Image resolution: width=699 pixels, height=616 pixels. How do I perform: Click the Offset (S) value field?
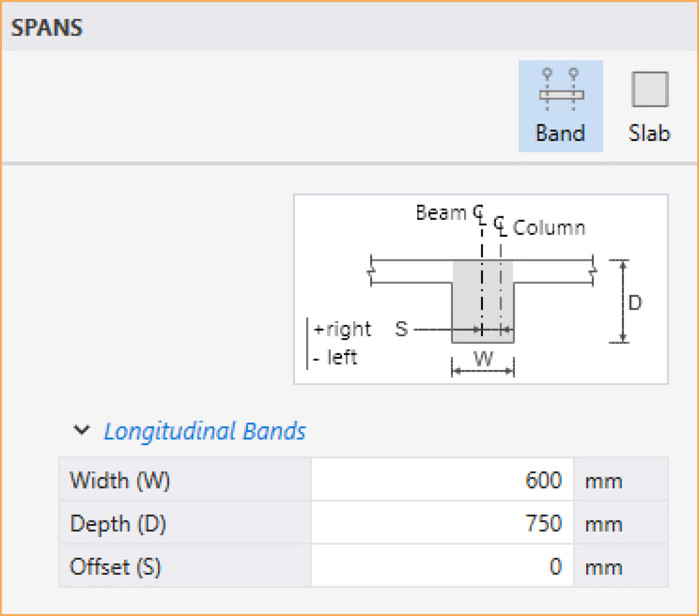pos(442,566)
